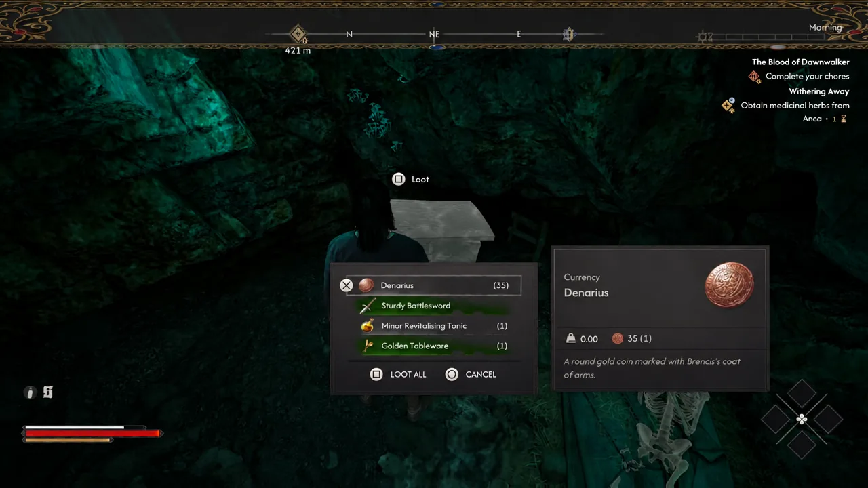
Task: Click the Withering Away quest title
Action: tap(819, 91)
